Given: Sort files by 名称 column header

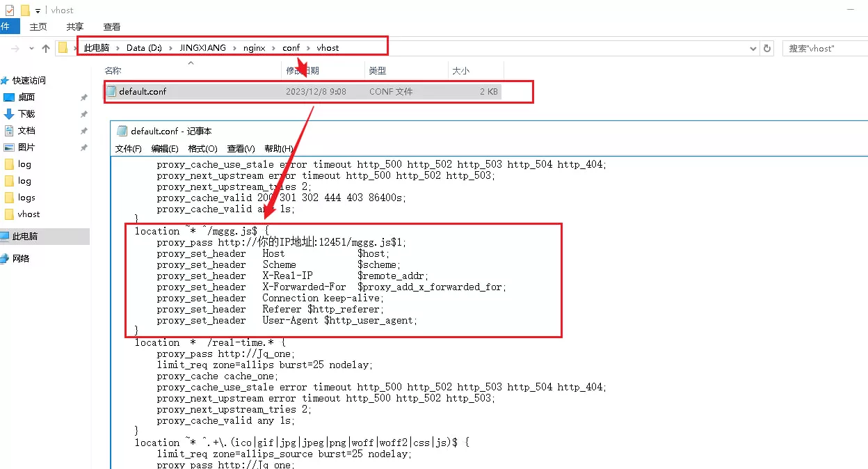Looking at the screenshot, I should point(113,71).
